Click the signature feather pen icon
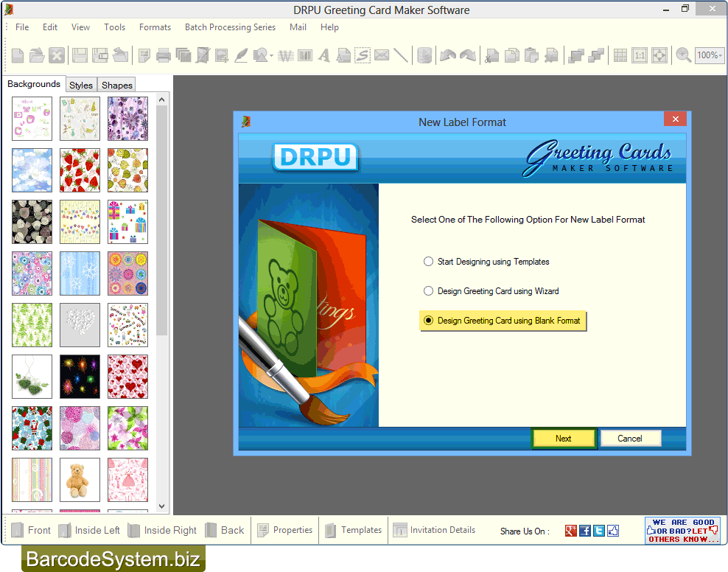The image size is (728, 572). (241, 56)
